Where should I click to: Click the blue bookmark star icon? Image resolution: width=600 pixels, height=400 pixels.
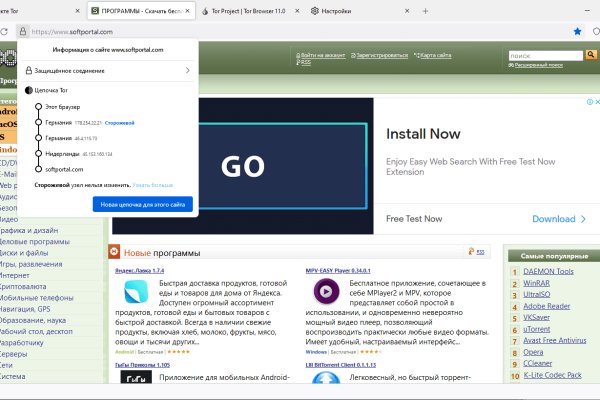(577, 31)
